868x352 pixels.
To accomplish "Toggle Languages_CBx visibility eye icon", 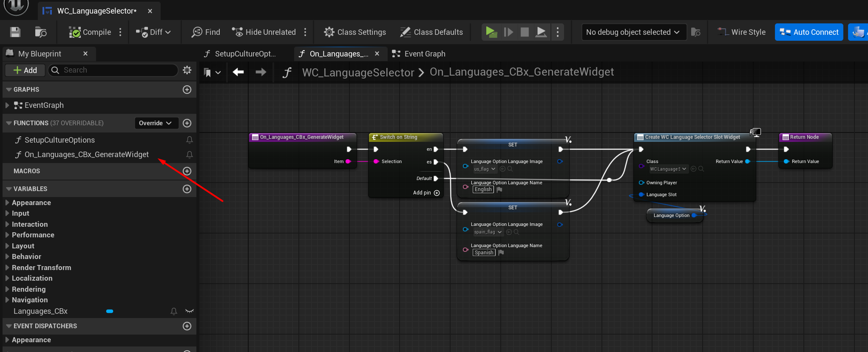I will coord(190,311).
